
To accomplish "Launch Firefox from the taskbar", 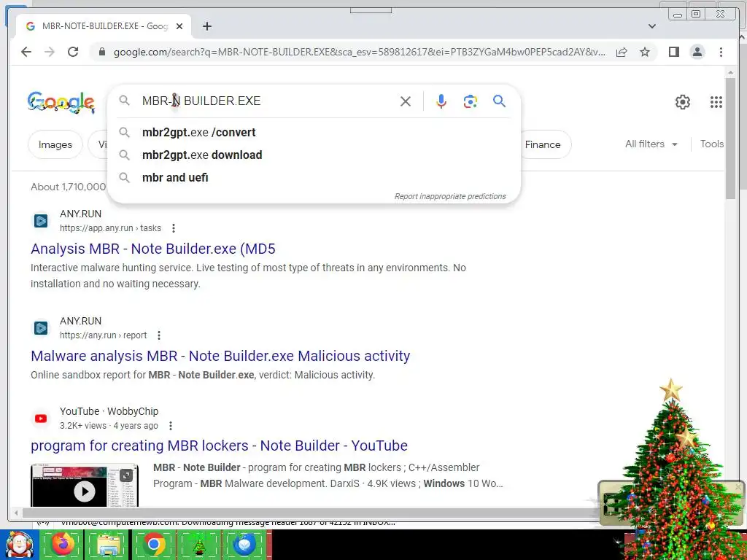I will [x=63, y=545].
